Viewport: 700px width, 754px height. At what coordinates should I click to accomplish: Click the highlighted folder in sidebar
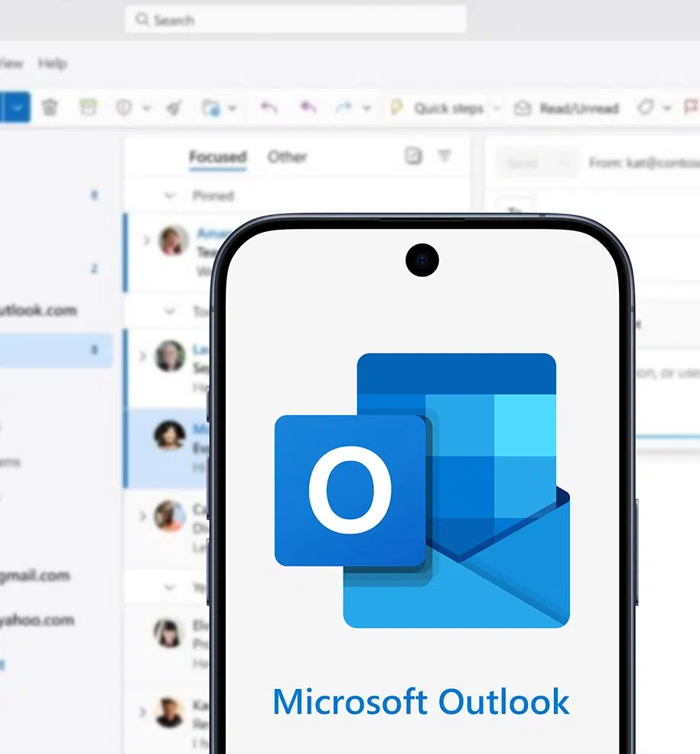coord(56,351)
